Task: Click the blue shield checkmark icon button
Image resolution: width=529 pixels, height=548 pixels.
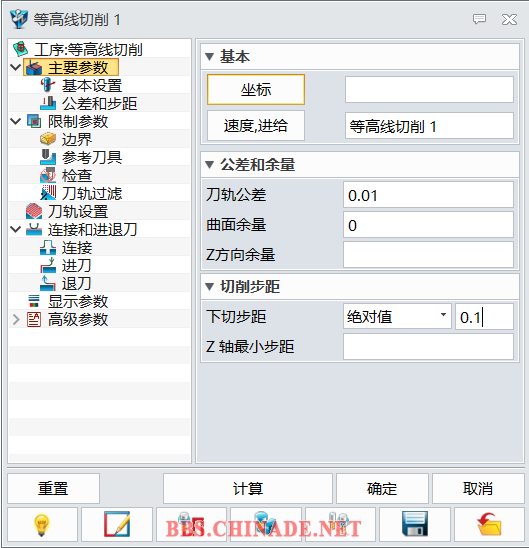Action: [x=266, y=524]
